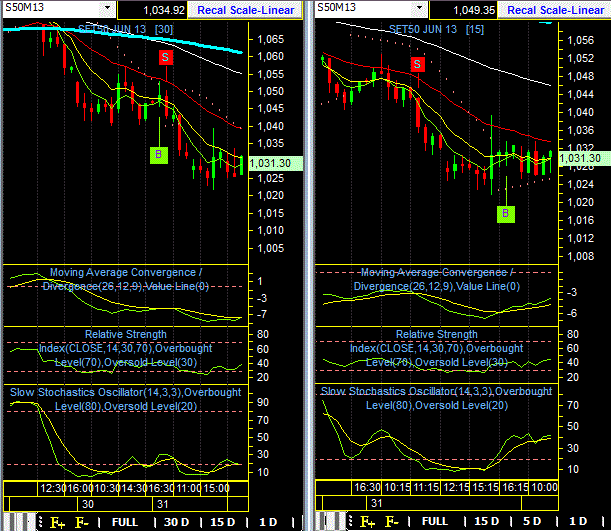
Task: Click the 1,034.92 value field
Action: (152, 10)
